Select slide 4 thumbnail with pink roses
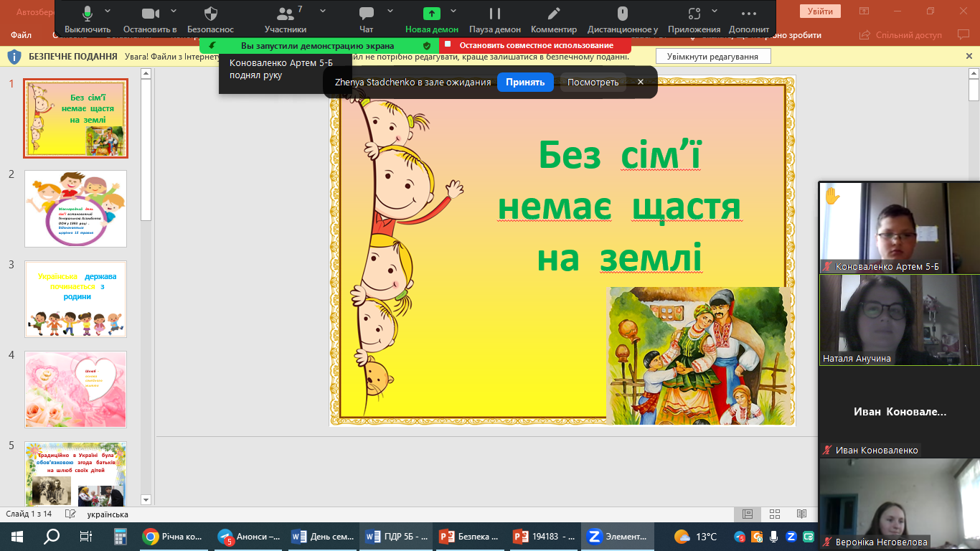 [x=76, y=390]
